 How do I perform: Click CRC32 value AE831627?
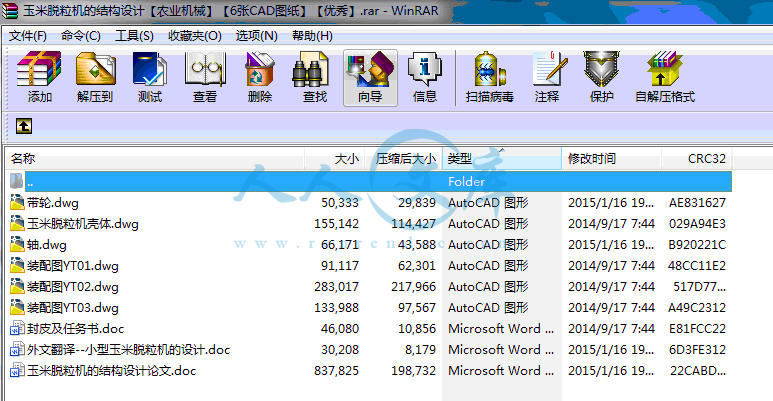point(697,203)
